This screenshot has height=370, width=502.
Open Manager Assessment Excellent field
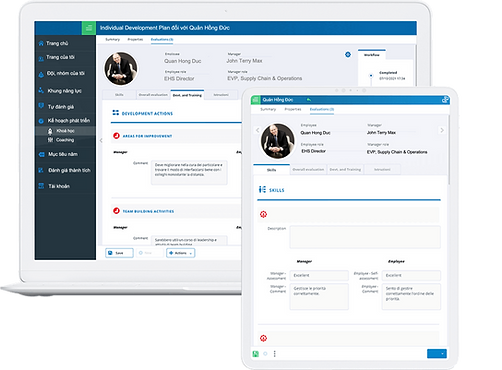(319, 275)
